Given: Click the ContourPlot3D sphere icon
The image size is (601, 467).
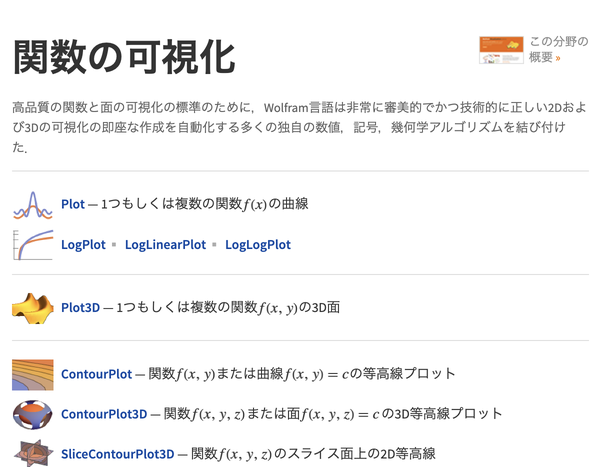Looking at the screenshot, I should pos(32,413).
